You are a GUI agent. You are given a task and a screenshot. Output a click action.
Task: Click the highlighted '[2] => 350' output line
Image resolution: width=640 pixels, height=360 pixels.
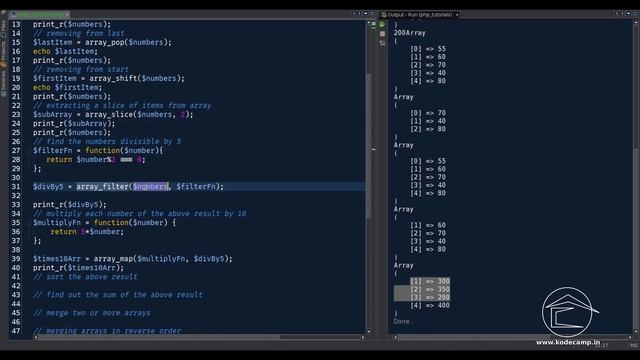[x=430, y=289]
